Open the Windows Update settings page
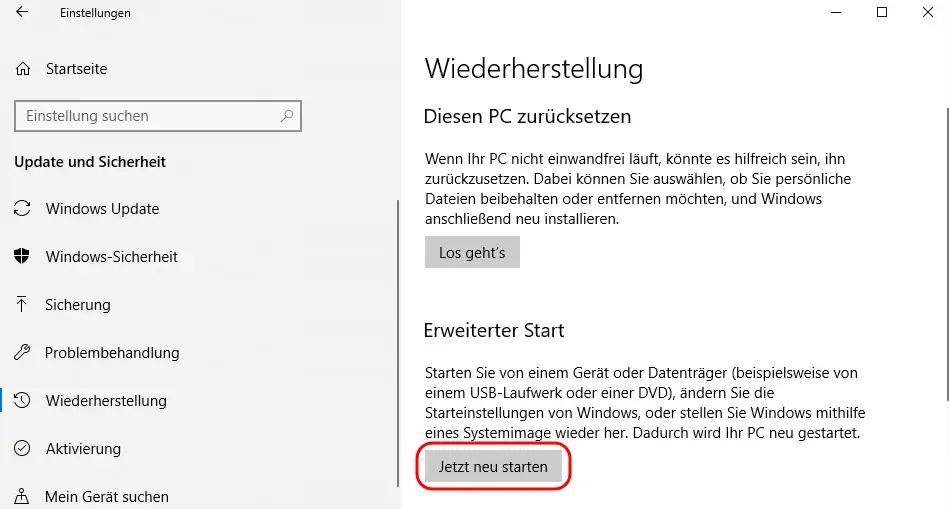Viewport: 950px width, 509px height. click(x=102, y=209)
